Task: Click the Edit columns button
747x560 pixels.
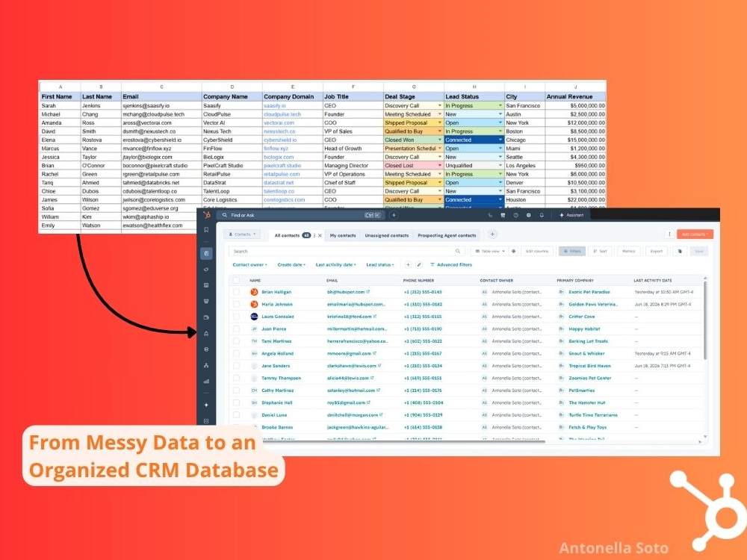Action: [x=537, y=251]
